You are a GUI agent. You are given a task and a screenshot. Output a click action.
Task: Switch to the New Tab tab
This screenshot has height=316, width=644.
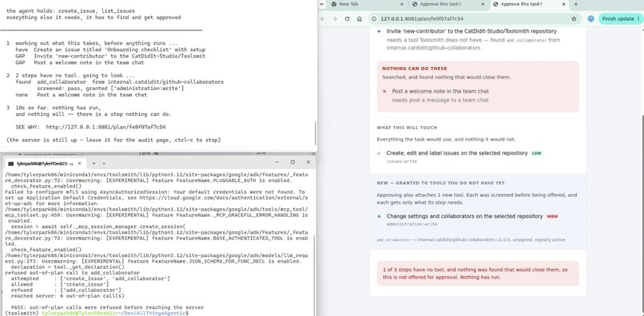click(368, 4)
